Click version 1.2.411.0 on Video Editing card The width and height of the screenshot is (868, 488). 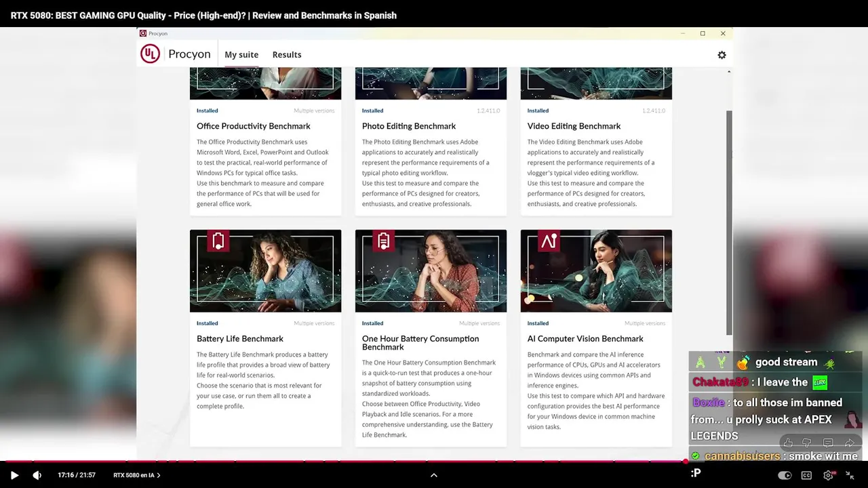(x=654, y=110)
